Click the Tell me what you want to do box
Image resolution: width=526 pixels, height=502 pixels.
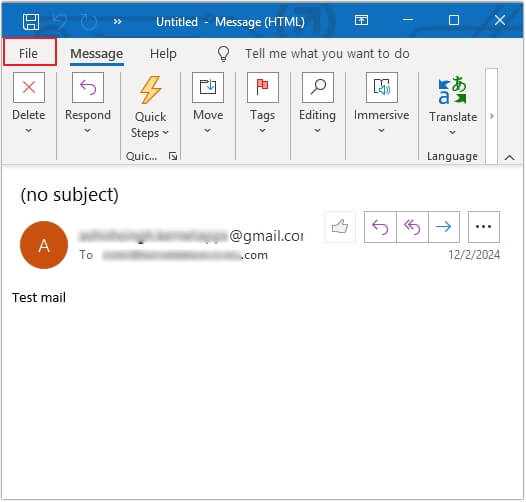pos(327,54)
